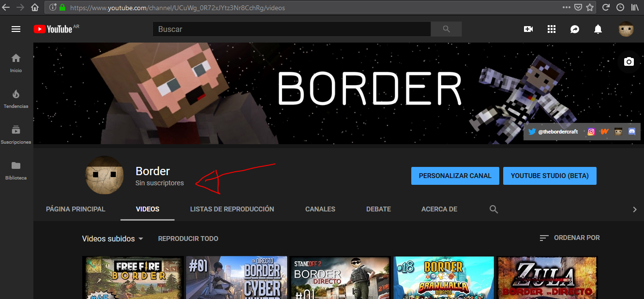This screenshot has width=644, height=299.
Task: Click the browser home button
Action: pos(35,7)
